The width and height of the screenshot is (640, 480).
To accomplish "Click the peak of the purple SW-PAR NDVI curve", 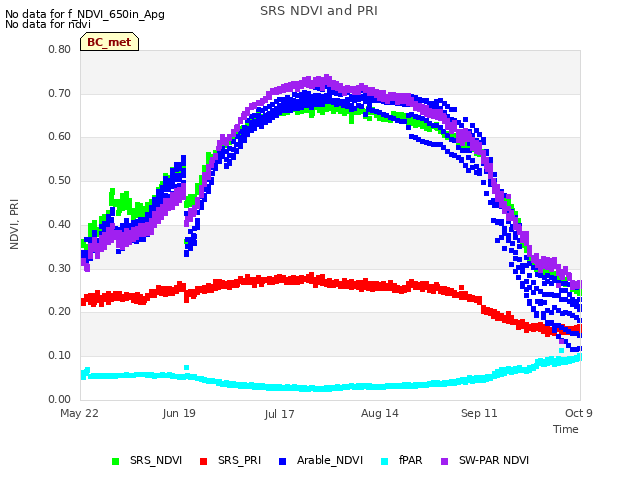I will click(x=327, y=77).
